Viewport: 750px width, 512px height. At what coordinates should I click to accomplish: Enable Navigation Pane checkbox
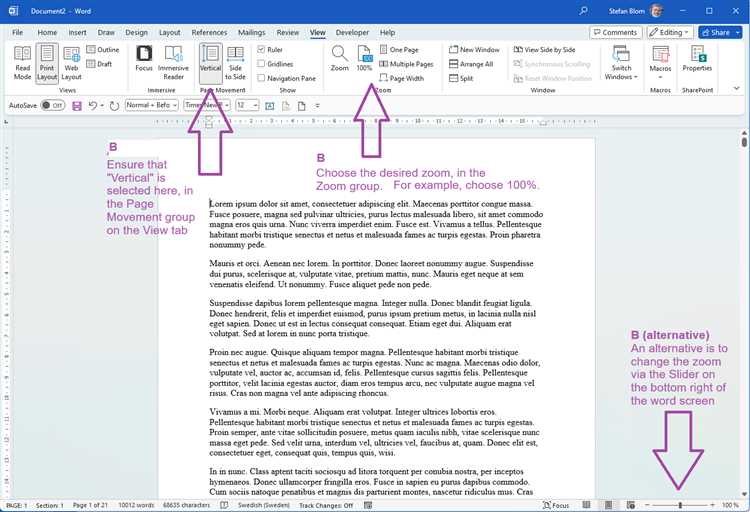[261, 78]
